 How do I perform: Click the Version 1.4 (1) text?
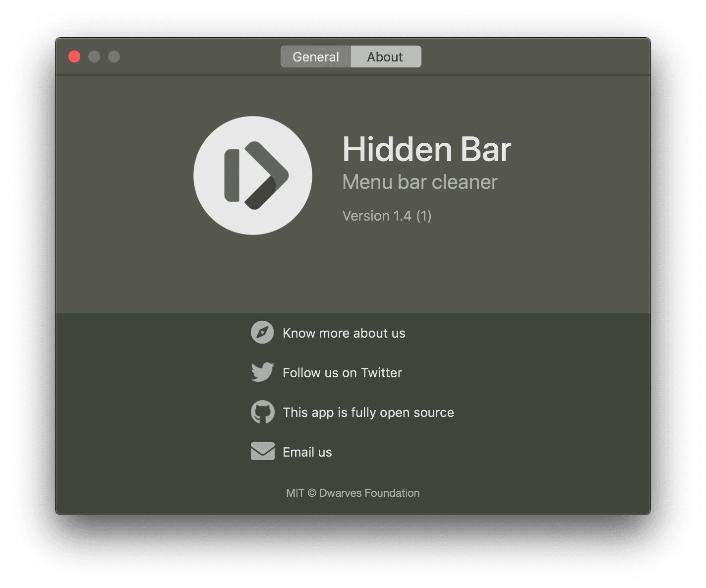[x=387, y=216]
